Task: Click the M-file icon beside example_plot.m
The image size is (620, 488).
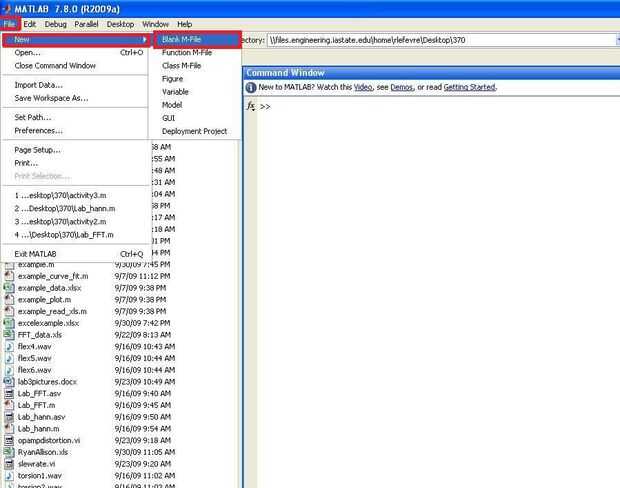Action: (x=9, y=300)
